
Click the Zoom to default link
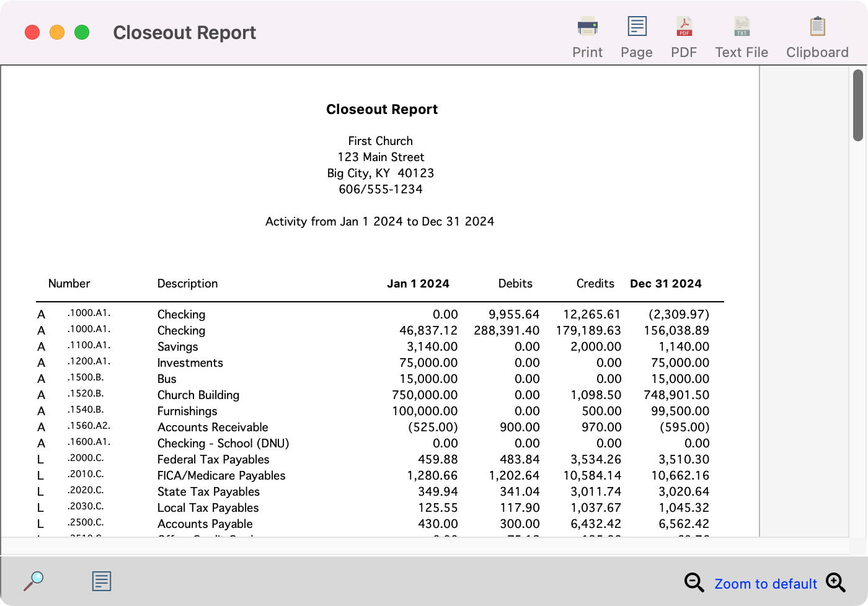(766, 584)
